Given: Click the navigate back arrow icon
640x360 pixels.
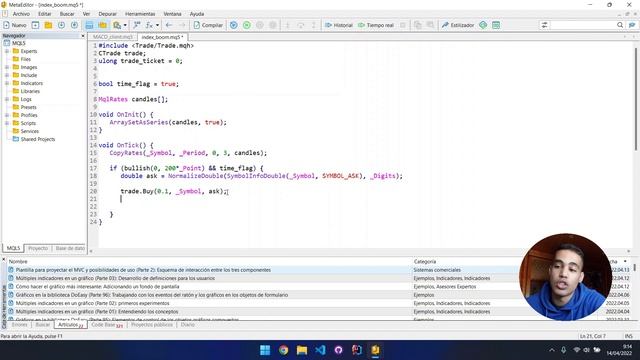Looking at the screenshot, I should pos(169,25).
